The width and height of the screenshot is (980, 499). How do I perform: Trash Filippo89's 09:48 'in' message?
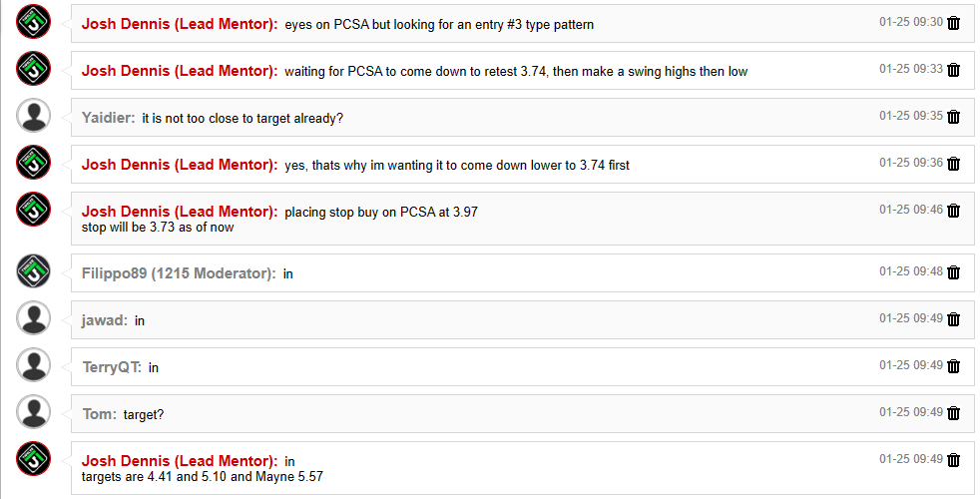[x=953, y=272]
